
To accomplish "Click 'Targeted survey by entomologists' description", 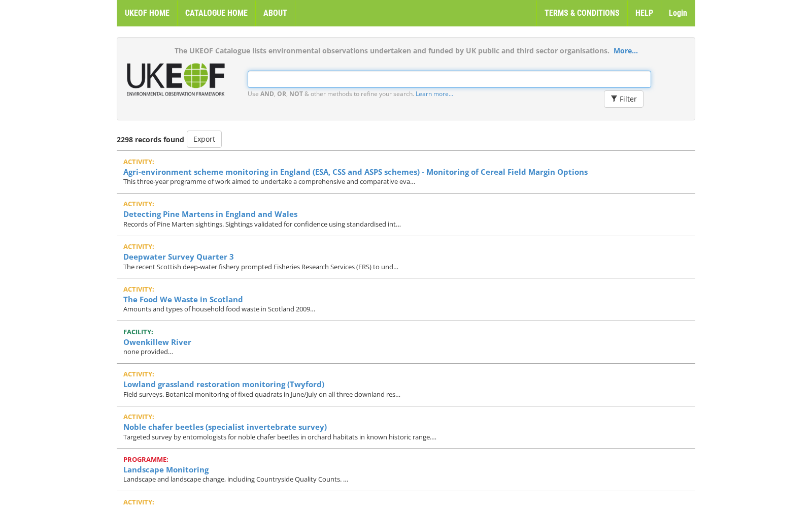I will (280, 437).
